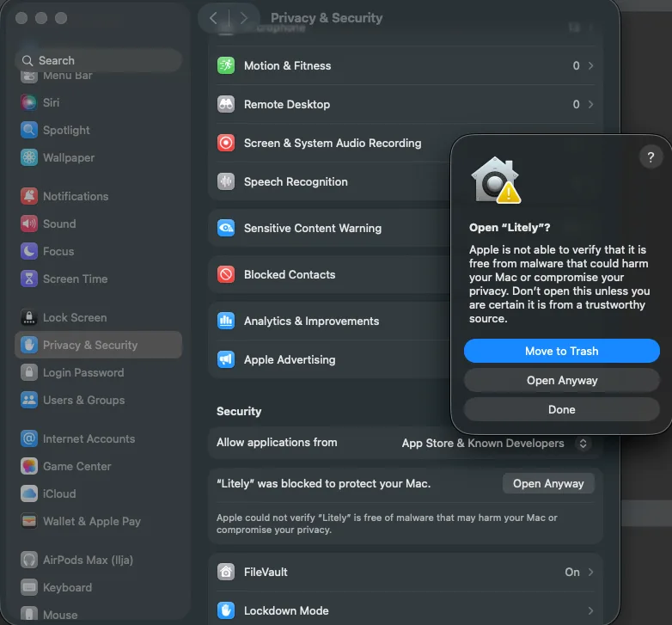The height and width of the screenshot is (625, 672).
Task: Go back using the back arrow
Action: [x=213, y=18]
